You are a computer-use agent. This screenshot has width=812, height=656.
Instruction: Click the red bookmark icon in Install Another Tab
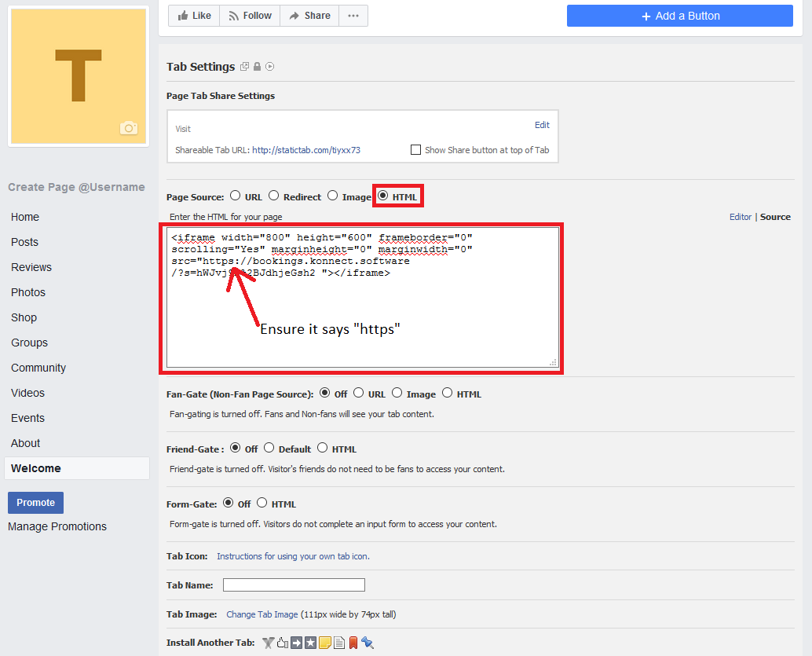click(x=353, y=642)
